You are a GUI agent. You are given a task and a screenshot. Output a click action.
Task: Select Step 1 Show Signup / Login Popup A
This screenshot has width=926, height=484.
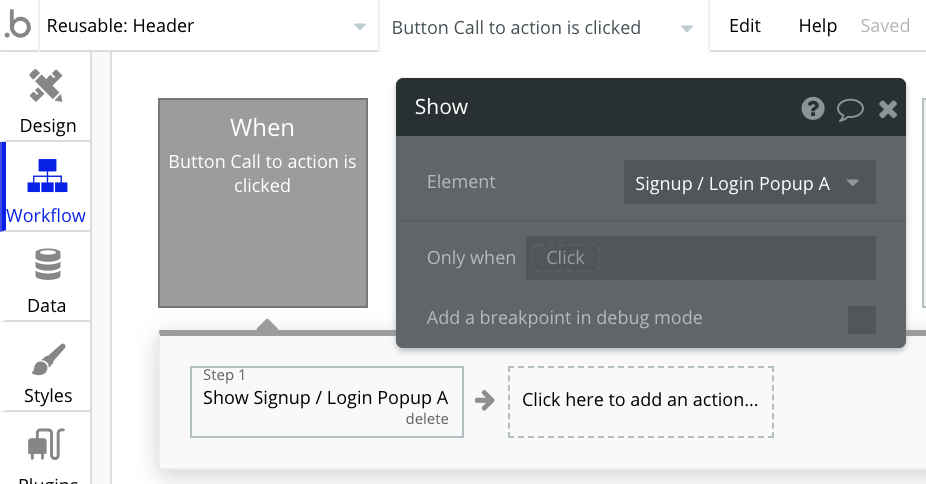click(x=326, y=397)
